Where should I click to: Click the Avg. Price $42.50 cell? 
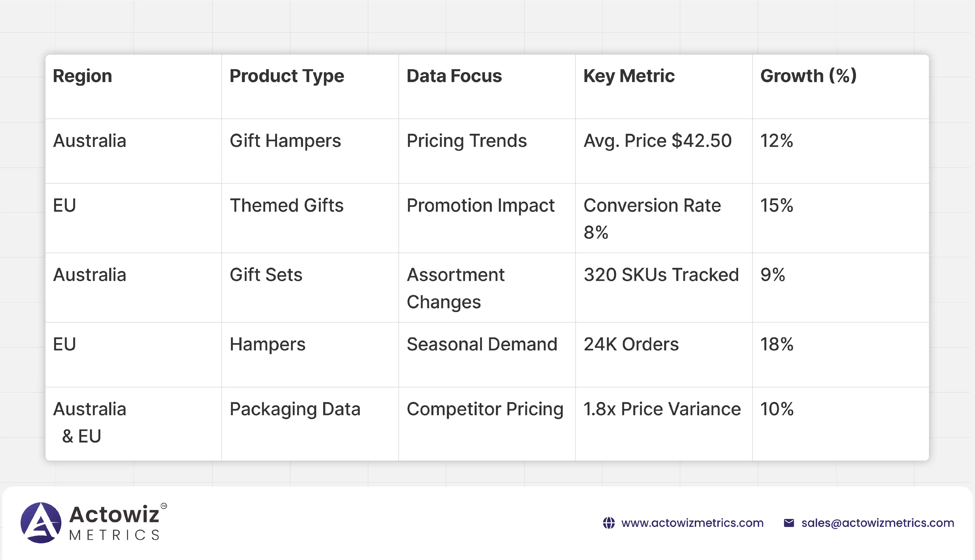[657, 141]
